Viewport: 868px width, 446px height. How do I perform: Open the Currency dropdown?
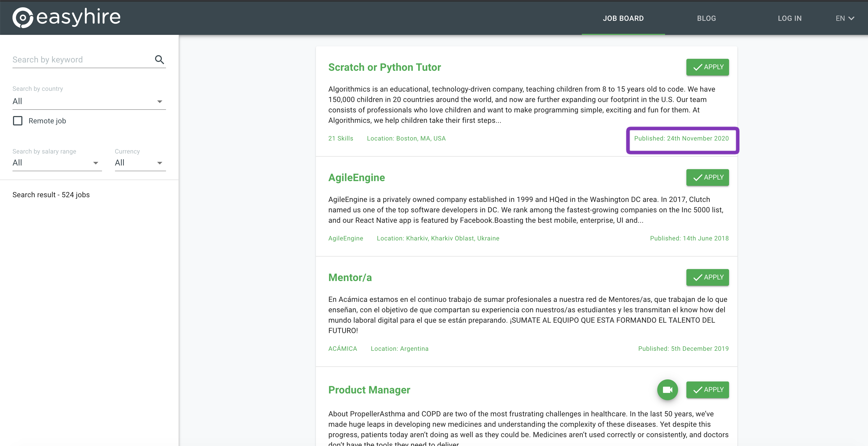tap(140, 163)
